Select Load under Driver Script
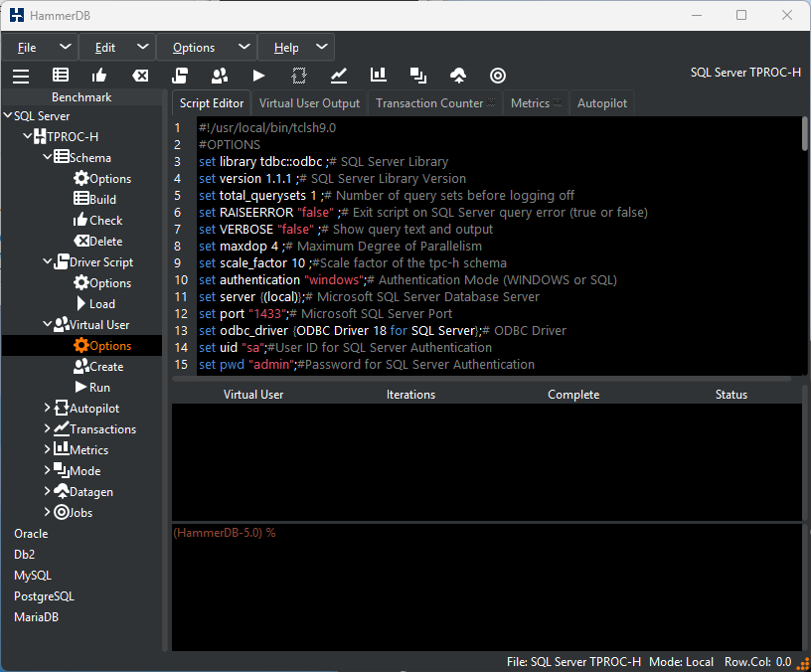The image size is (811, 672). pos(95,303)
